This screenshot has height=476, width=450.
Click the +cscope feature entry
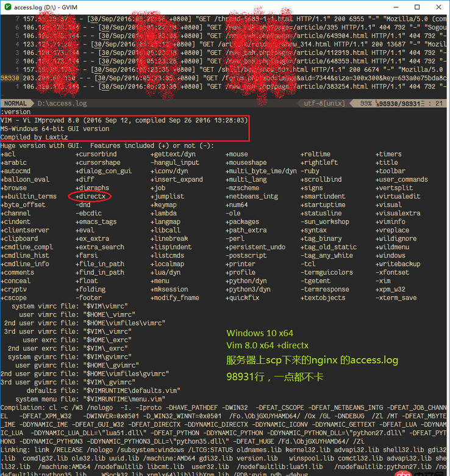(13, 298)
